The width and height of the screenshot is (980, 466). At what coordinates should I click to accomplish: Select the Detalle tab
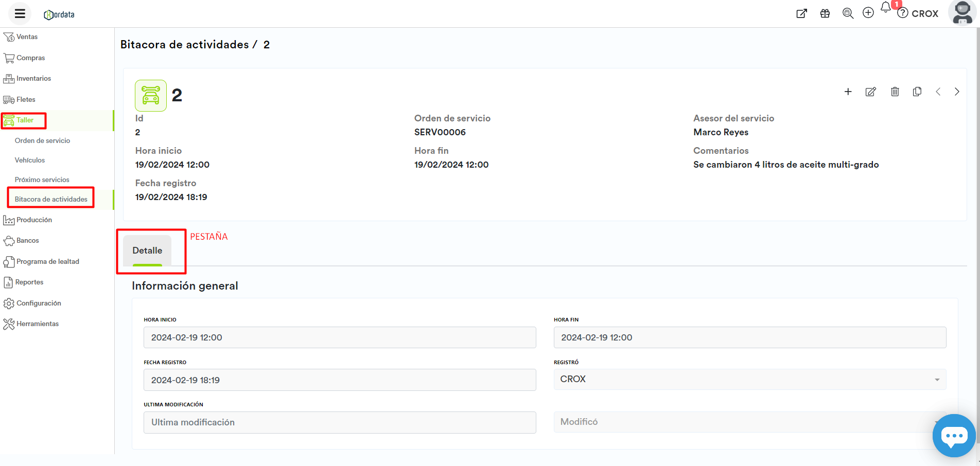click(x=147, y=250)
